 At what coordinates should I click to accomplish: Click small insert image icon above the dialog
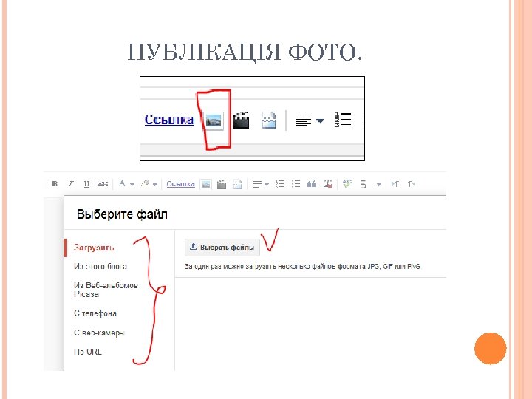206,184
